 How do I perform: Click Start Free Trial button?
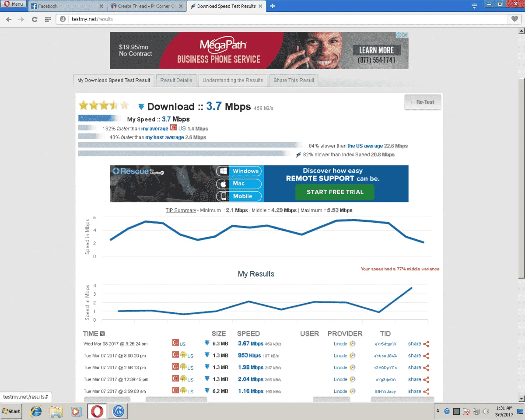click(x=335, y=192)
